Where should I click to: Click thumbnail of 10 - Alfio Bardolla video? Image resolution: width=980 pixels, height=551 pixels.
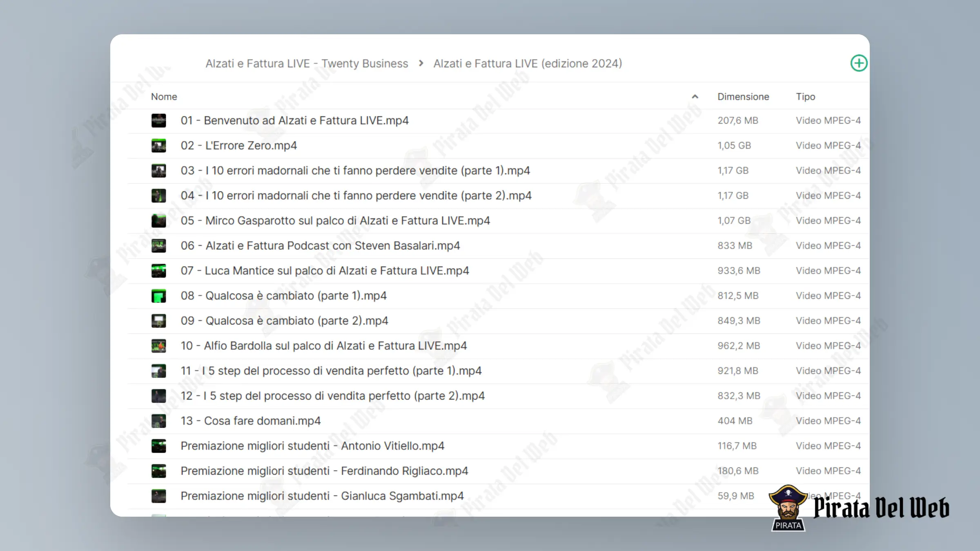click(x=158, y=346)
